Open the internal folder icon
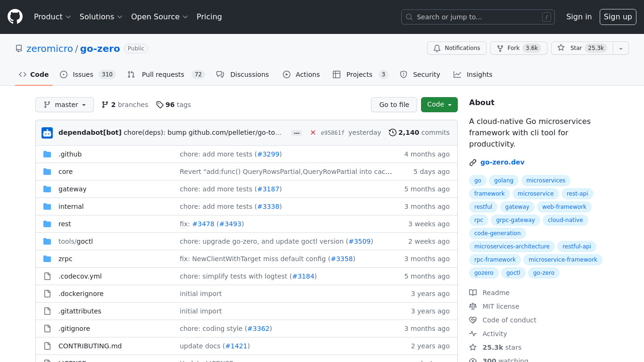The height and width of the screenshot is (362, 644). pos(47,206)
